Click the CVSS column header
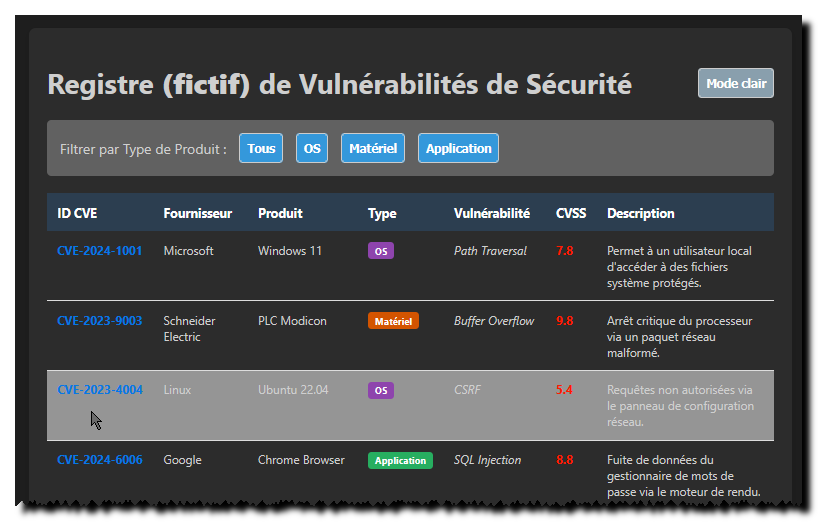 [x=571, y=213]
